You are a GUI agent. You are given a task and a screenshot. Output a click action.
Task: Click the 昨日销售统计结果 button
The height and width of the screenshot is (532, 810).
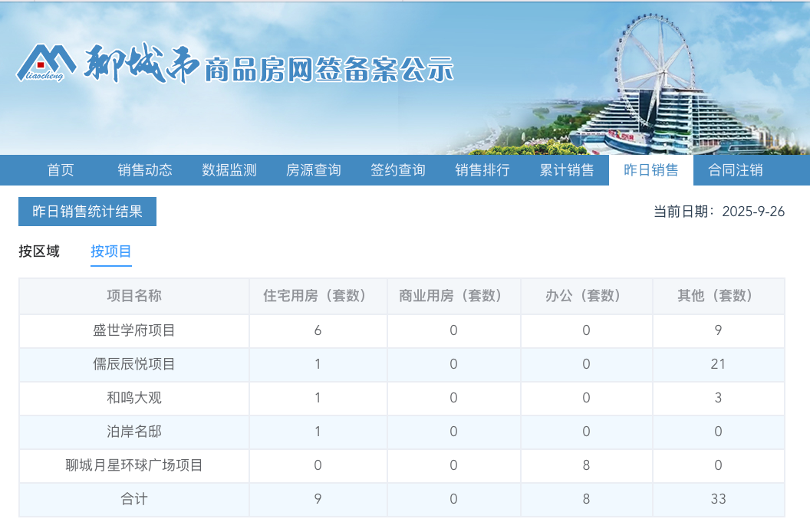coord(86,211)
